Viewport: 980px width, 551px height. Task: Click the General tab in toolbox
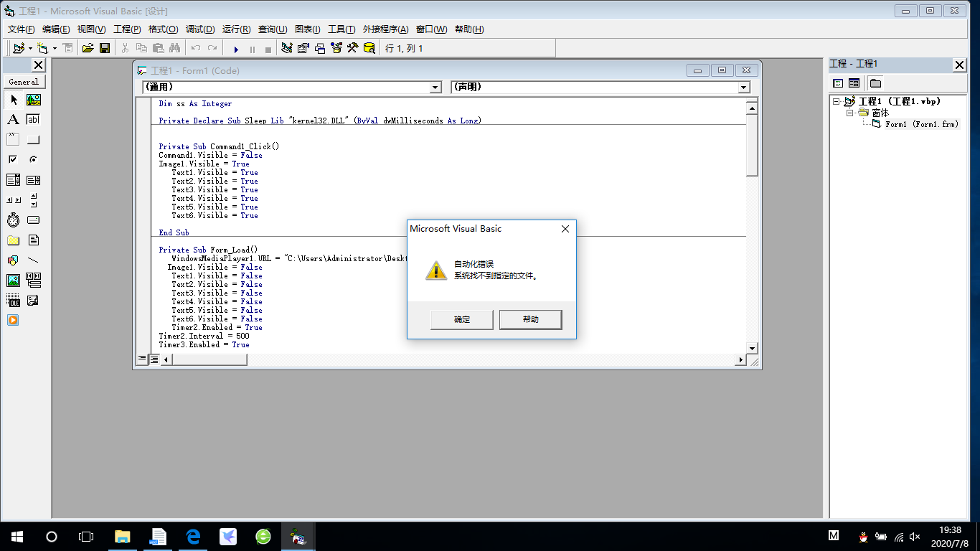[x=24, y=82]
